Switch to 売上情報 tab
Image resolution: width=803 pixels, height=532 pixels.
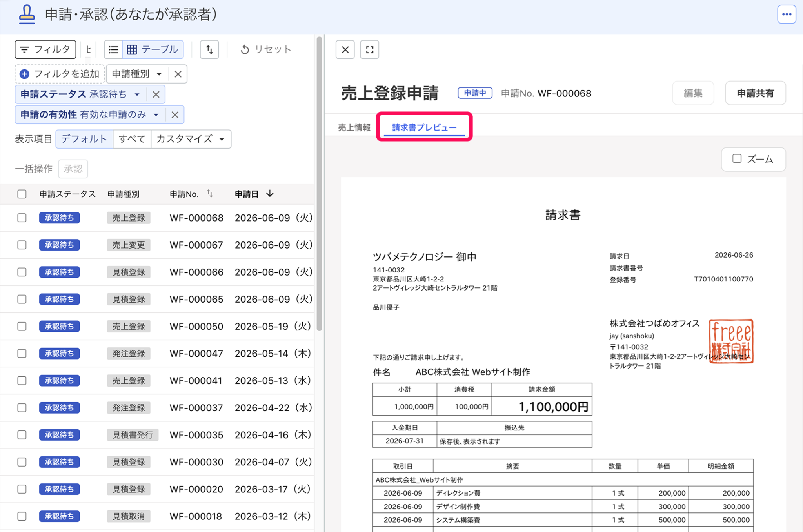point(354,127)
